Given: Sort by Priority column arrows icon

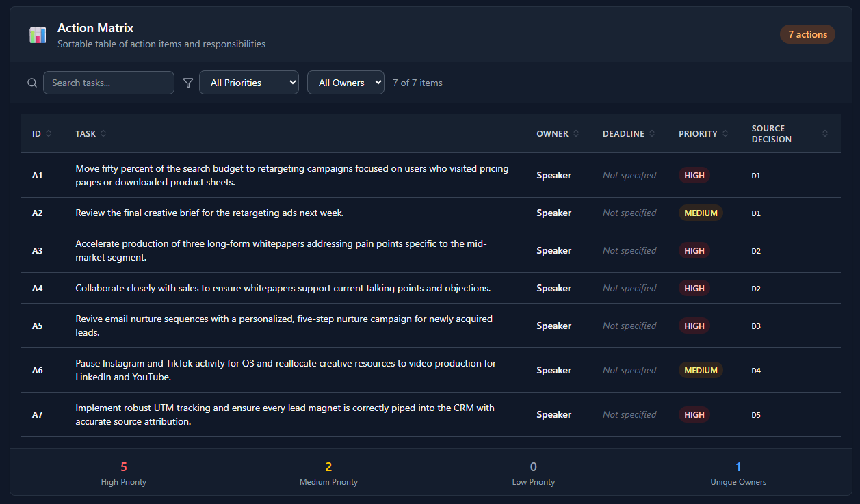Looking at the screenshot, I should [725, 133].
